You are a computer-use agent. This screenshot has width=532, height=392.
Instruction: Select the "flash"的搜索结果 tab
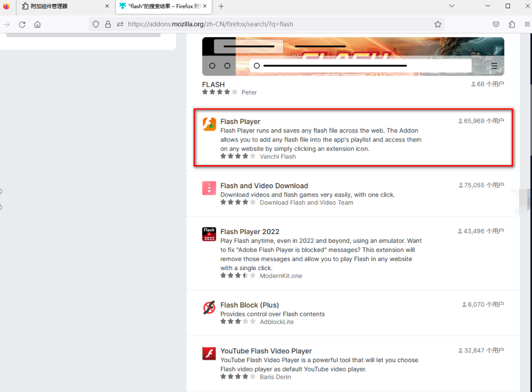(164, 7)
